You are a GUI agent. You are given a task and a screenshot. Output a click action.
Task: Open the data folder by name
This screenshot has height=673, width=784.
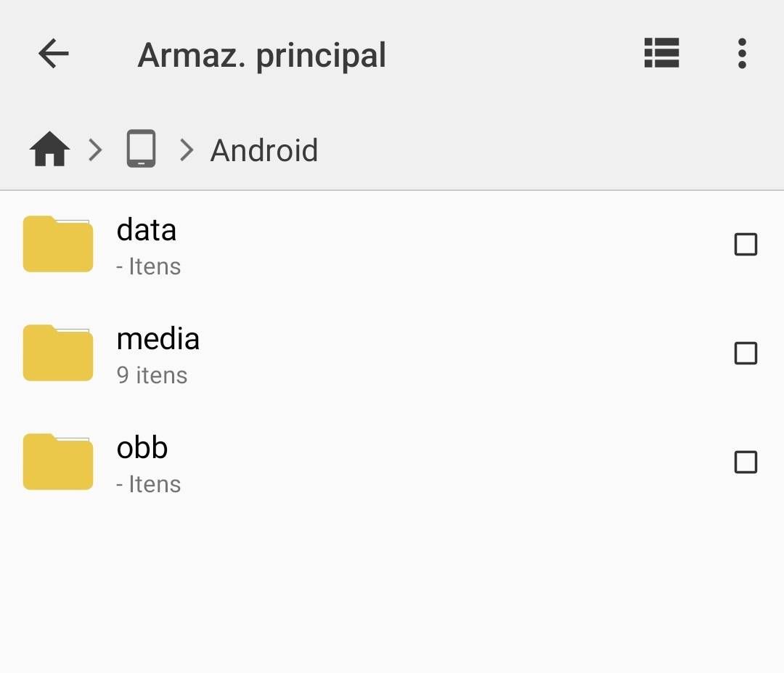pyautogui.click(x=147, y=230)
